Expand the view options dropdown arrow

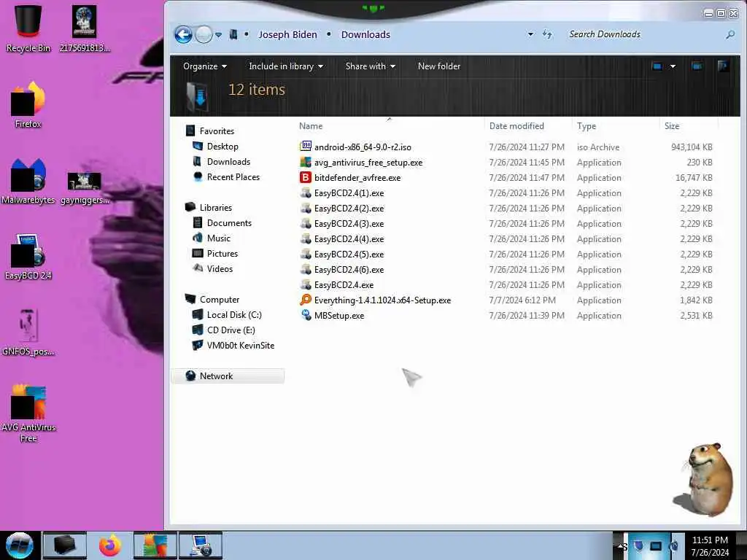673,66
